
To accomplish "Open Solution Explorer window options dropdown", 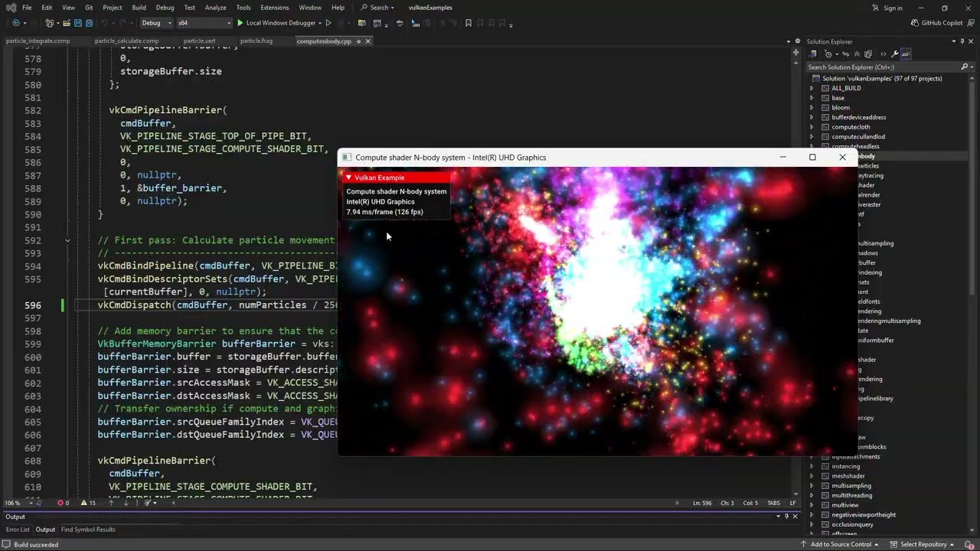I will click(953, 41).
